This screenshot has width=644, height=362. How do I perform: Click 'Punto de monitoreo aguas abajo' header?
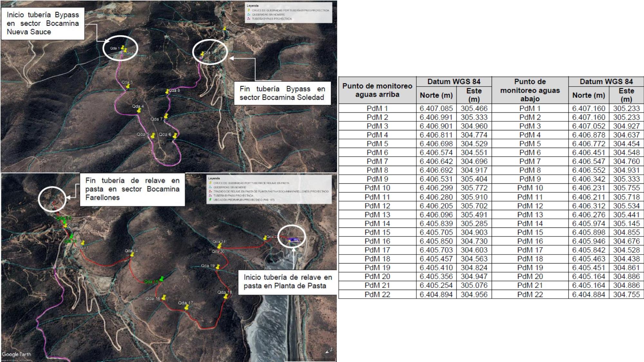pyautogui.click(x=530, y=90)
